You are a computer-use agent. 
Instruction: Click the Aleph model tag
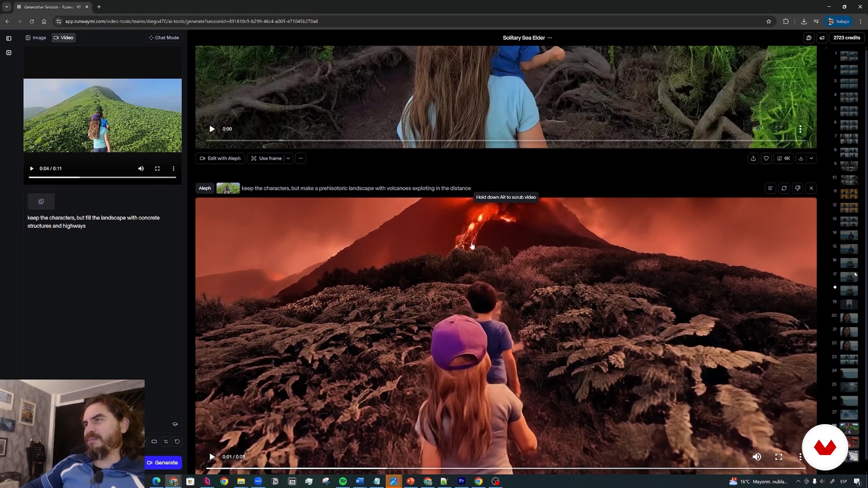[205, 188]
